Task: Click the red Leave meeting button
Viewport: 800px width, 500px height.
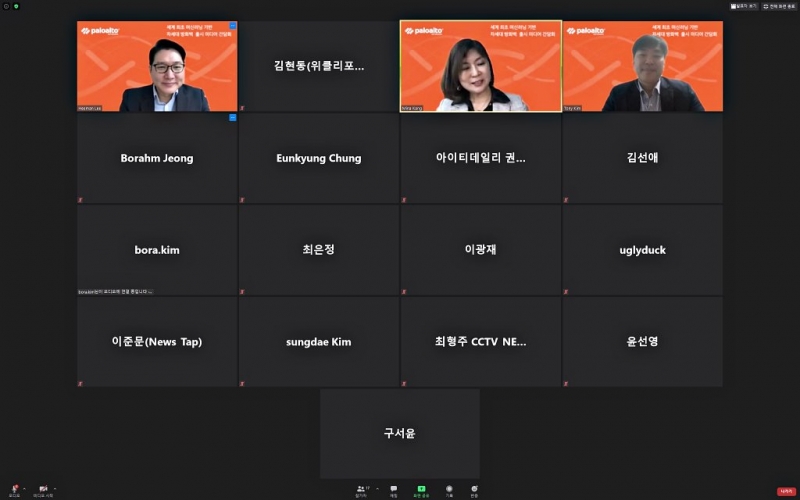Action: click(x=787, y=491)
